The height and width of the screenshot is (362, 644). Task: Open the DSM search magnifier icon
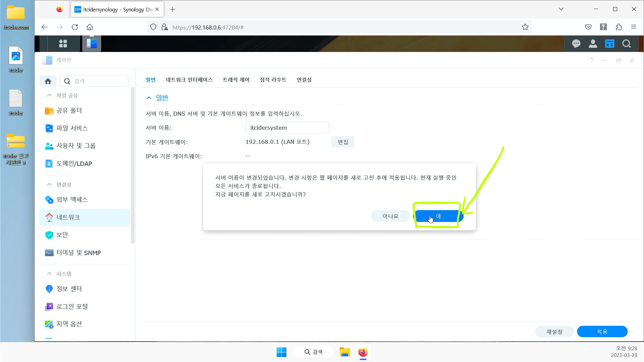626,44
